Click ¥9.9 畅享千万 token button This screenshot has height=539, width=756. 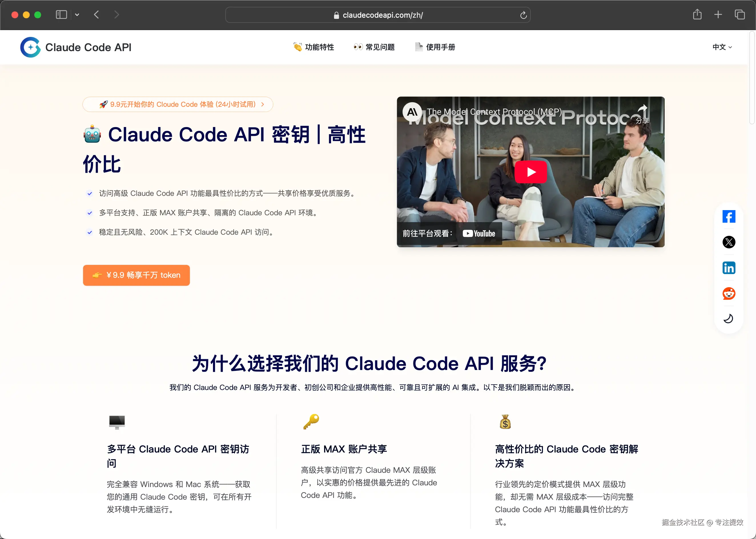click(136, 275)
